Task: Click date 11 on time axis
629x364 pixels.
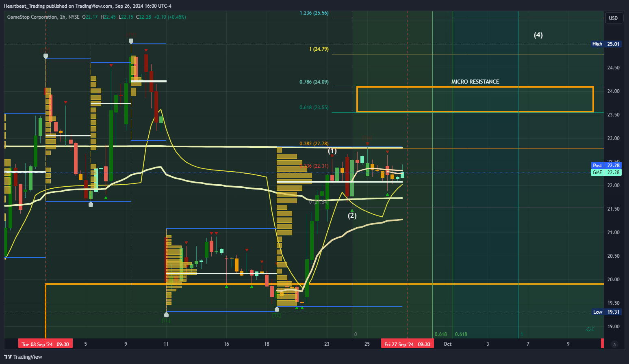Action: coord(166,344)
